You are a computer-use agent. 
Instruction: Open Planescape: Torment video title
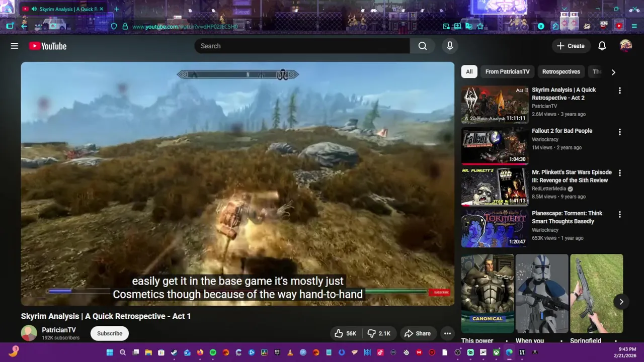click(x=567, y=217)
